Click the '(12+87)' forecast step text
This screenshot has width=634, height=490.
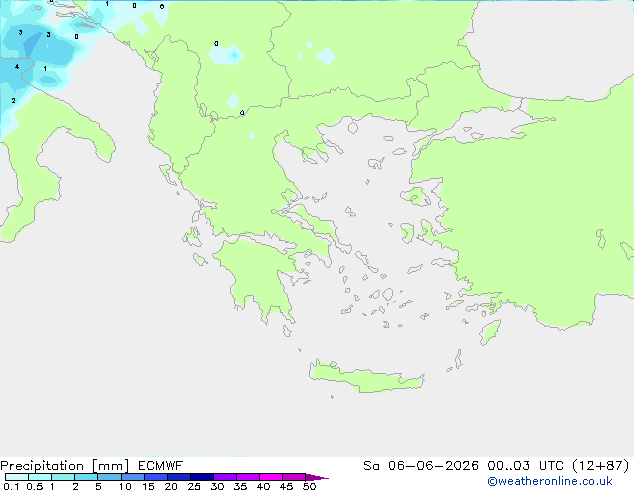[x=601, y=466]
